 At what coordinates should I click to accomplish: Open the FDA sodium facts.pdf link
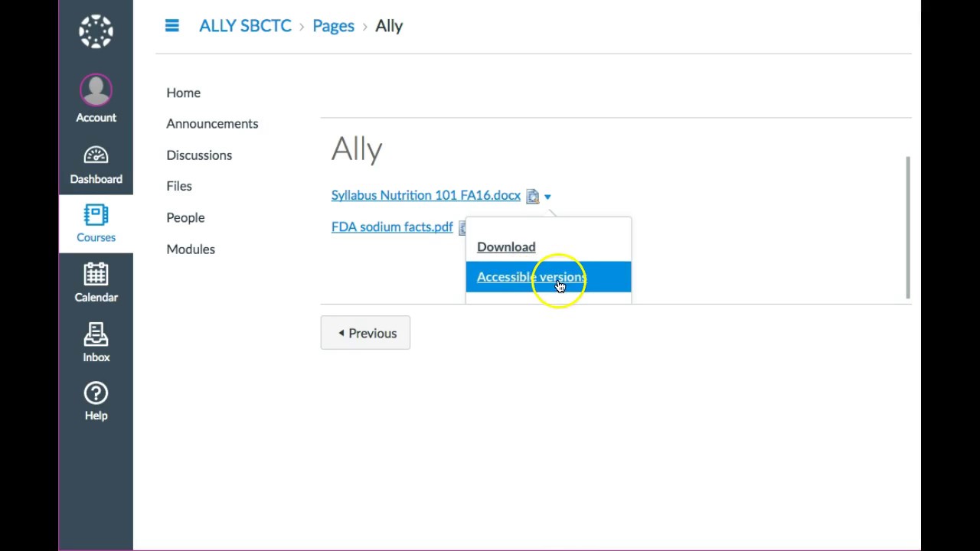point(392,227)
